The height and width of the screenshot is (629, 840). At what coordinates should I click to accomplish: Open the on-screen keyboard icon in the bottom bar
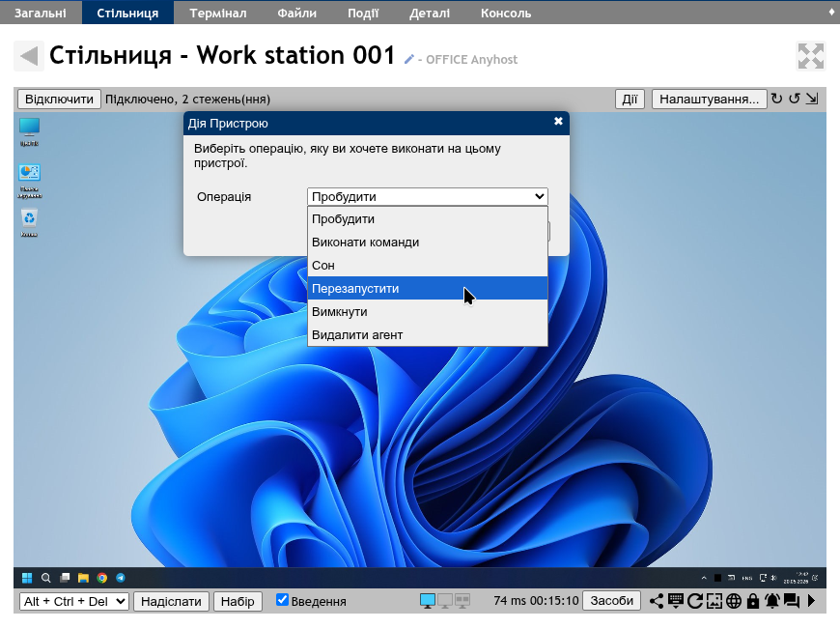click(676, 601)
